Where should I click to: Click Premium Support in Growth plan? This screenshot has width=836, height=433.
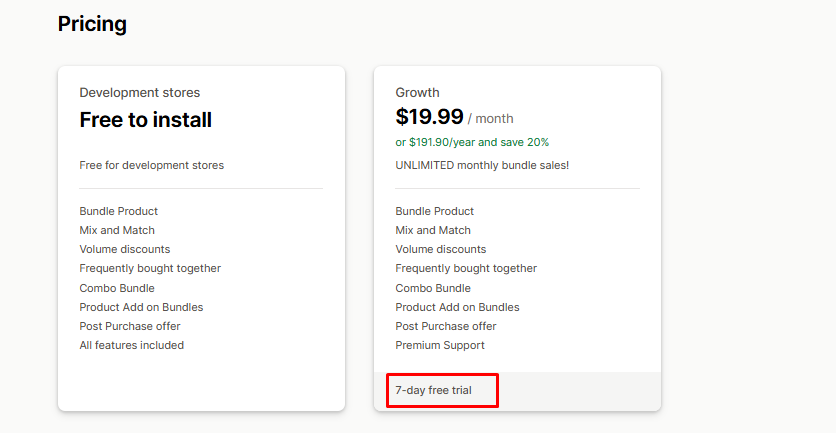click(440, 346)
